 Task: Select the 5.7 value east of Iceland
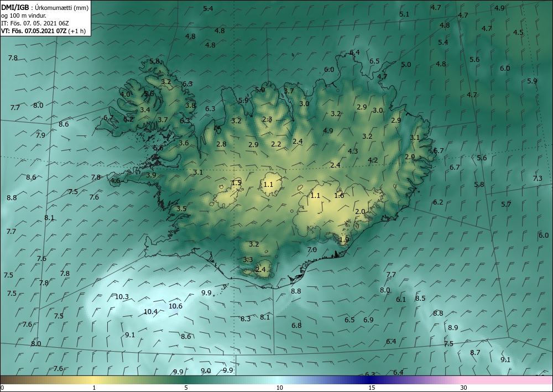point(506,204)
